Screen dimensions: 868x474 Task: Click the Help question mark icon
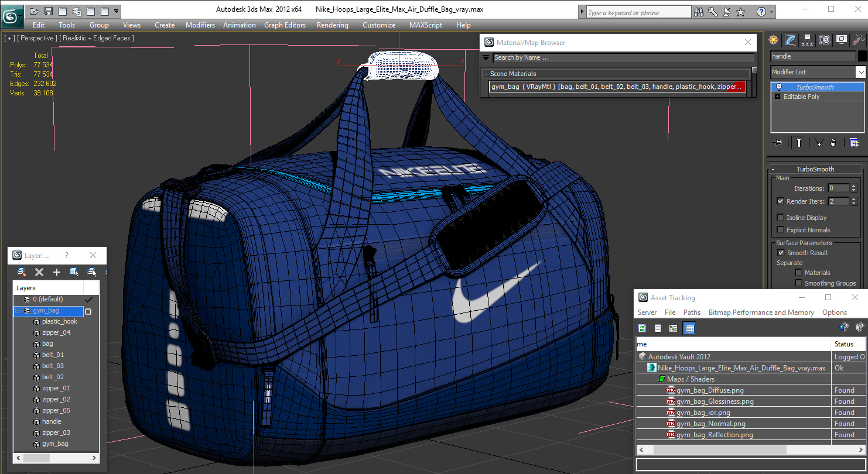pyautogui.click(x=760, y=12)
